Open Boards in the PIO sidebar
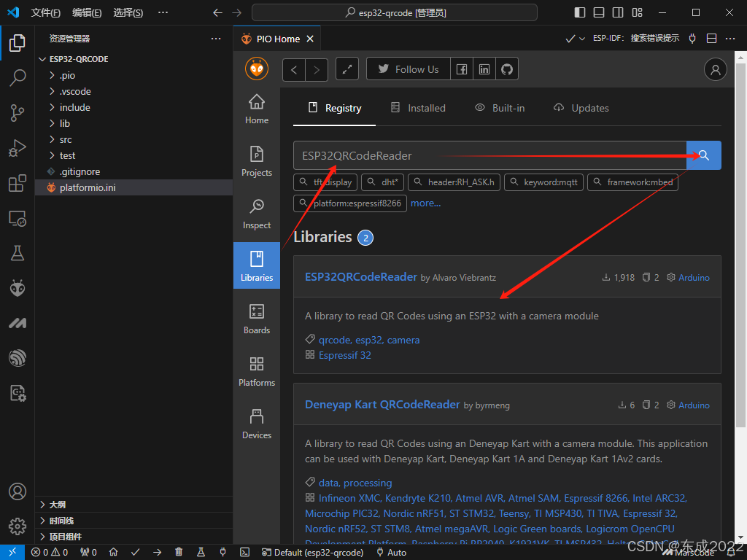Screen dimensions: 747x560 point(257,319)
